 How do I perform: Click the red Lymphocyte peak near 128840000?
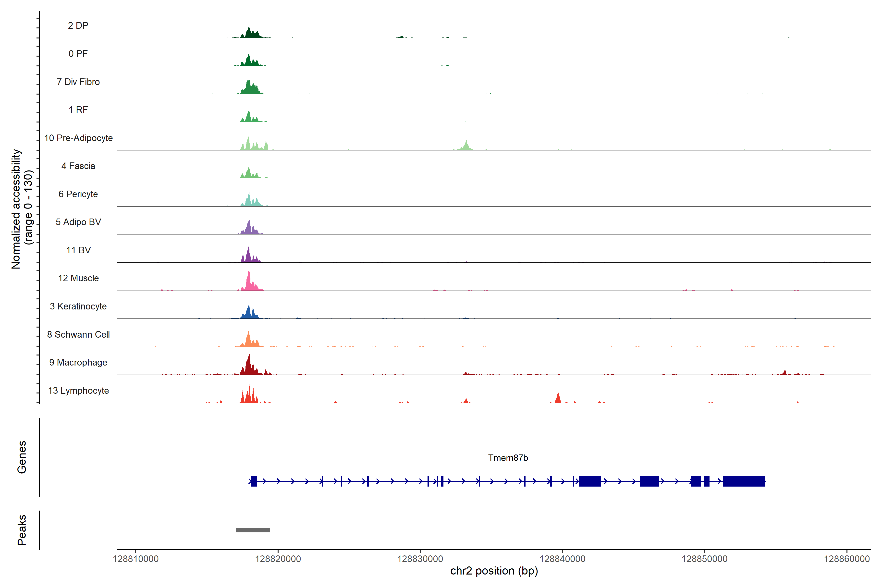click(x=558, y=397)
